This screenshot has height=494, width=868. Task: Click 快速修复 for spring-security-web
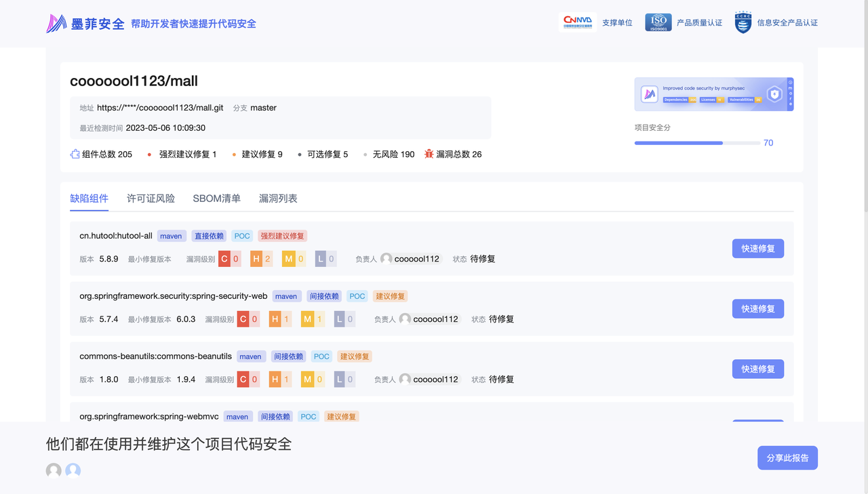[x=757, y=309]
